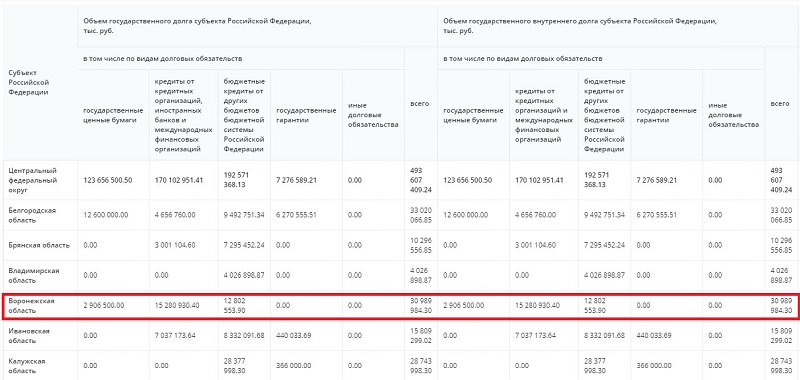Click 7 276 589.21 in state debt section

tap(296, 180)
